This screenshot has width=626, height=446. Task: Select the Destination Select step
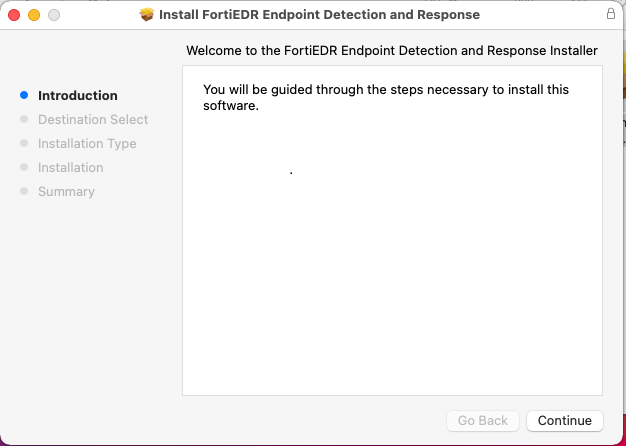(x=92, y=120)
